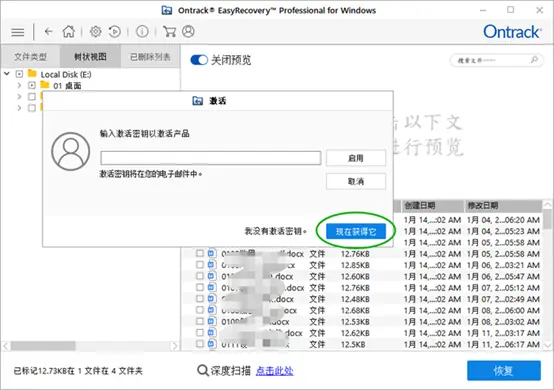Open settings gear icon in toolbar
Screen dimensions: 554x390
pos(95,32)
